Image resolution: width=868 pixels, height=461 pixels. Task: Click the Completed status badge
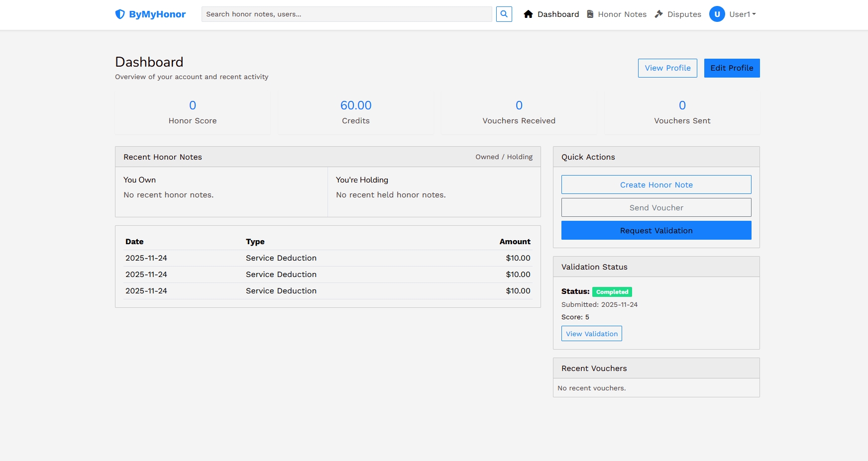[x=612, y=292]
